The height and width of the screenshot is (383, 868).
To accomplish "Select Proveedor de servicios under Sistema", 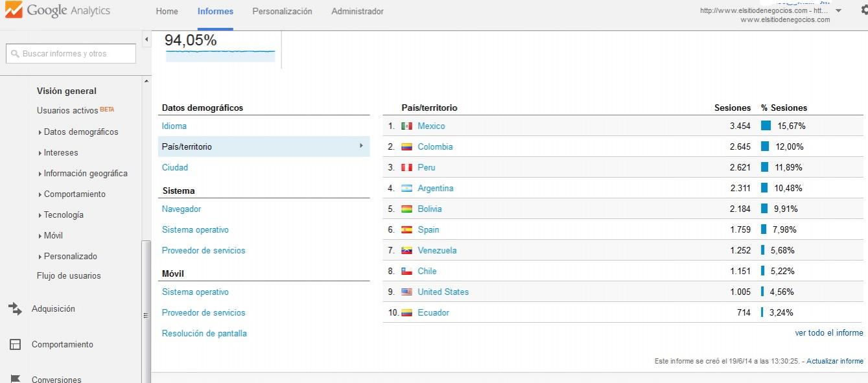I will click(204, 251).
